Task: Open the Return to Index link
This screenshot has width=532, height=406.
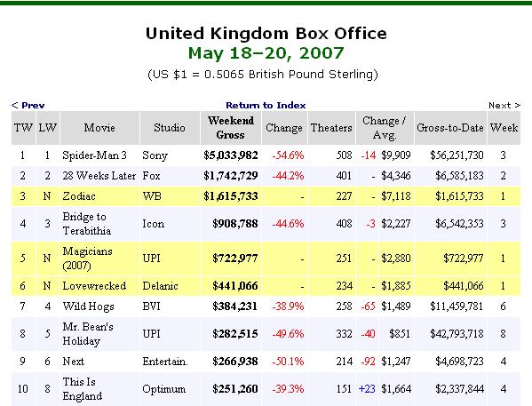Action: click(x=266, y=105)
